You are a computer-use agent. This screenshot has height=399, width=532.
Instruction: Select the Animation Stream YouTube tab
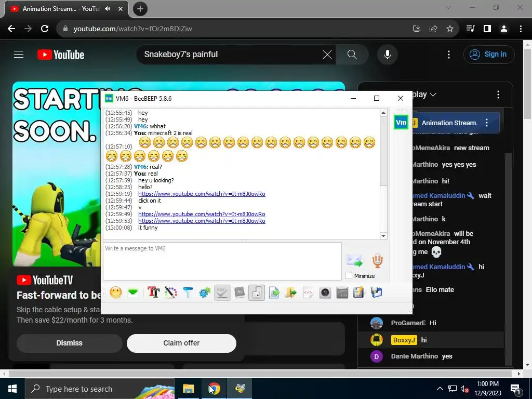(x=66, y=9)
